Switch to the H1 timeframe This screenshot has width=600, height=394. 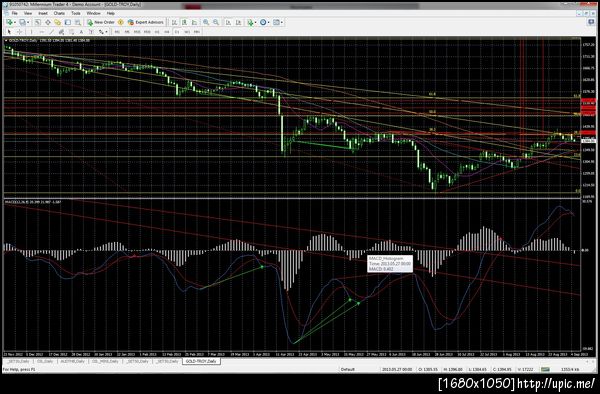click(x=157, y=32)
